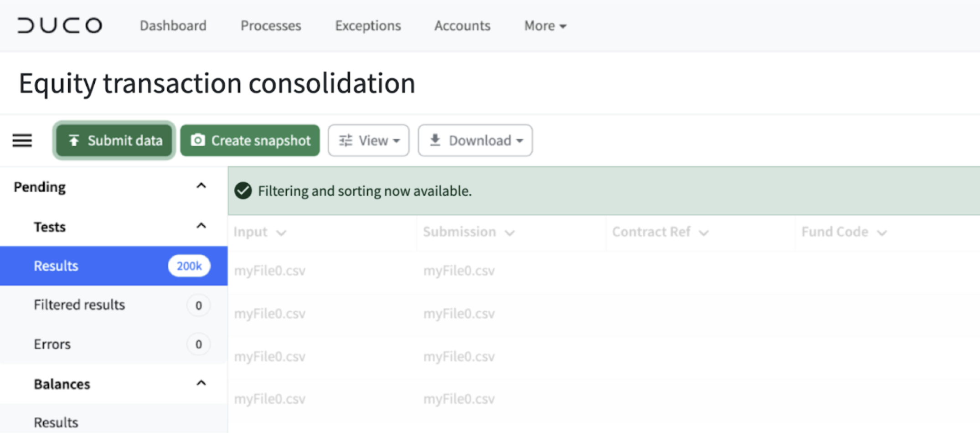Collapse the Pending section
This screenshot has width=980, height=433.
pos(201,186)
